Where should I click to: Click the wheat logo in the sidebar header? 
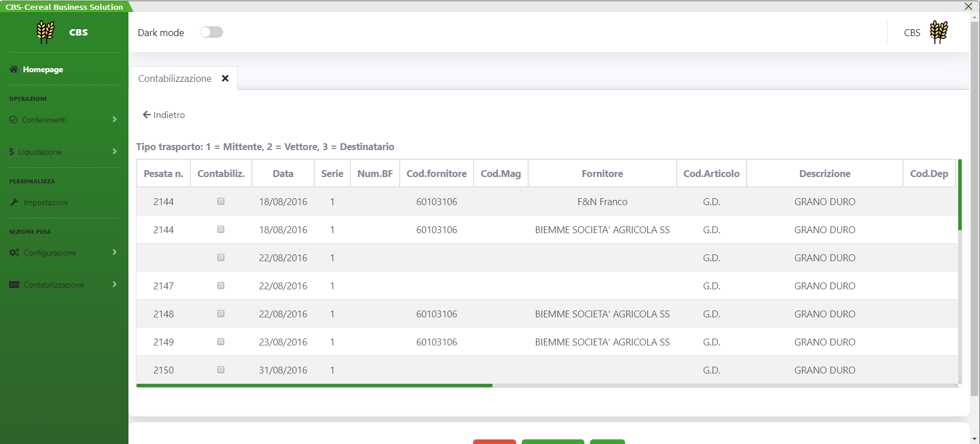click(45, 32)
